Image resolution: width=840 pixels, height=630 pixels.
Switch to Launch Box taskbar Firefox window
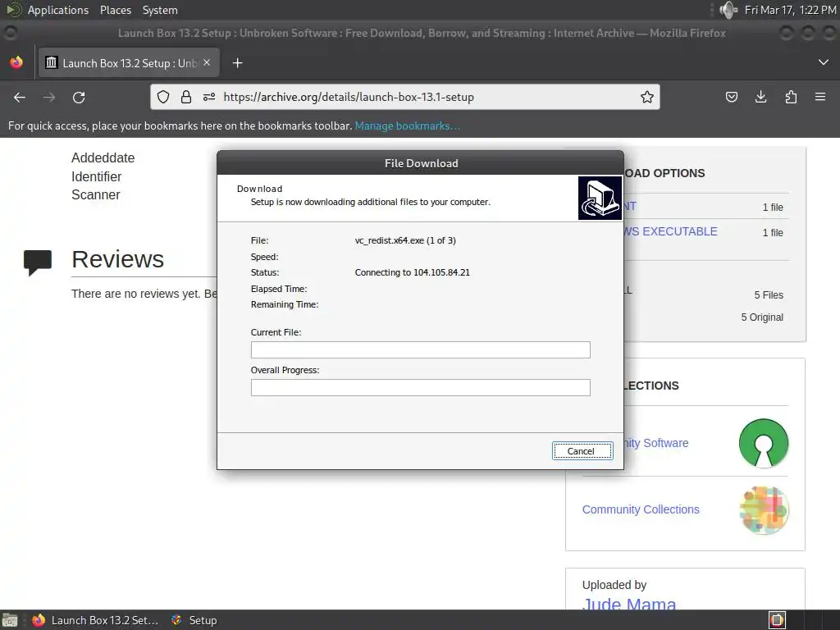tap(95, 620)
